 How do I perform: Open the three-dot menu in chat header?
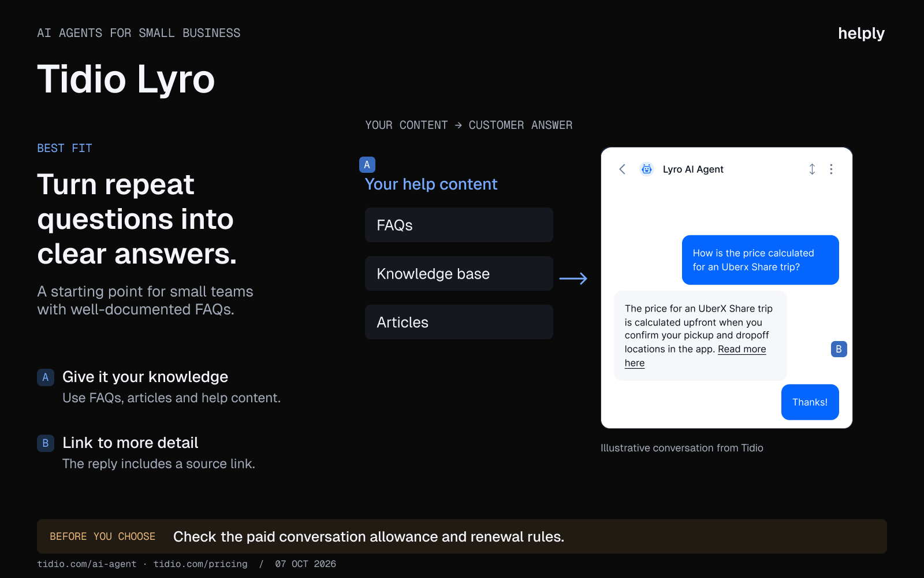pyautogui.click(x=831, y=169)
